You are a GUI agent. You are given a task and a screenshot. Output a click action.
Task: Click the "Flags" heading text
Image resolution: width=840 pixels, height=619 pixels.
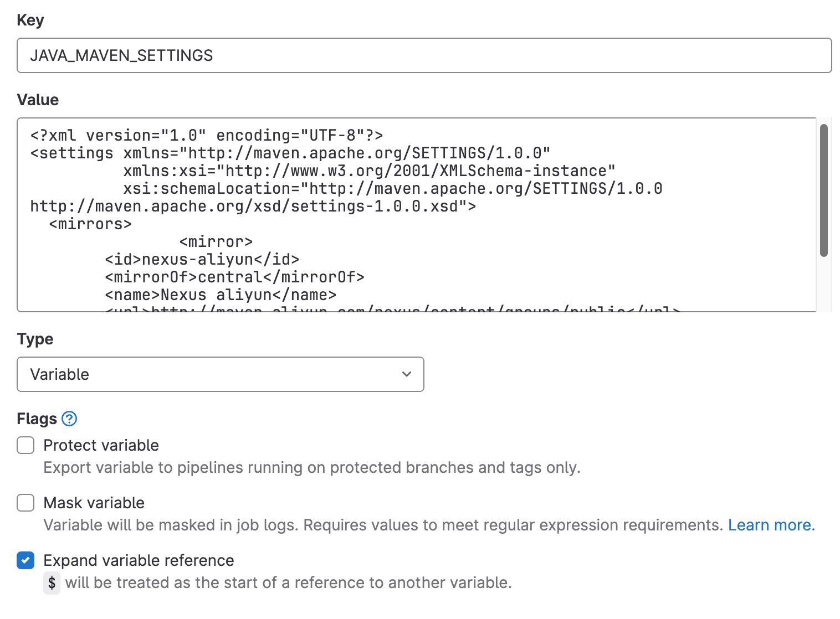37,419
